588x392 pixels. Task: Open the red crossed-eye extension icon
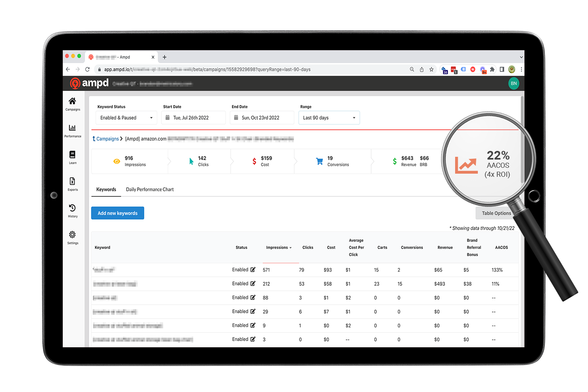(473, 69)
